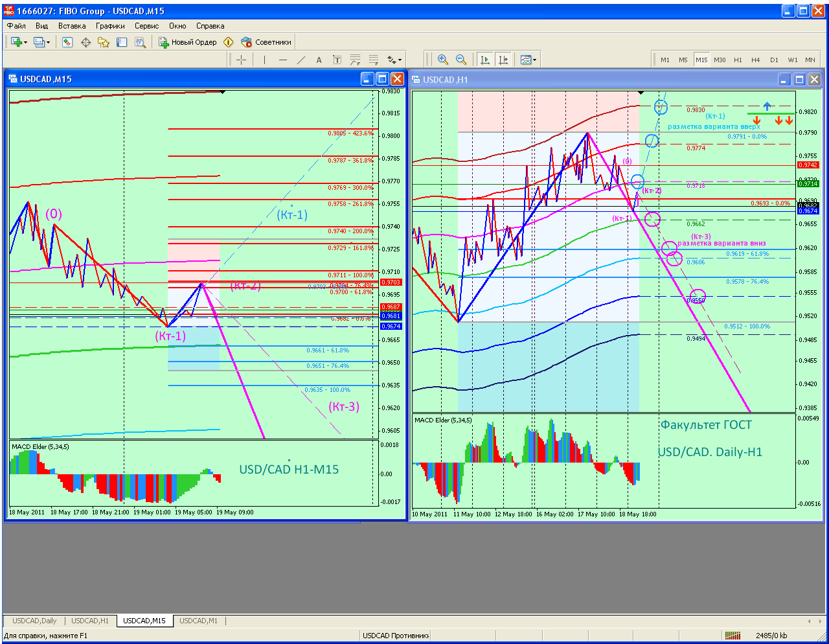Open the Market Watch icon
The image size is (829, 644).
(67, 42)
